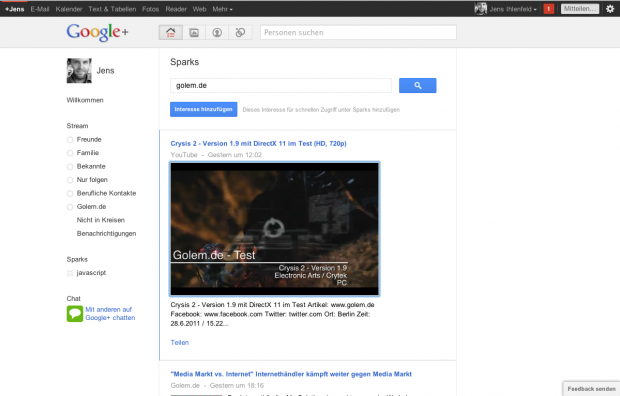Click Feedback senden button

click(x=591, y=389)
